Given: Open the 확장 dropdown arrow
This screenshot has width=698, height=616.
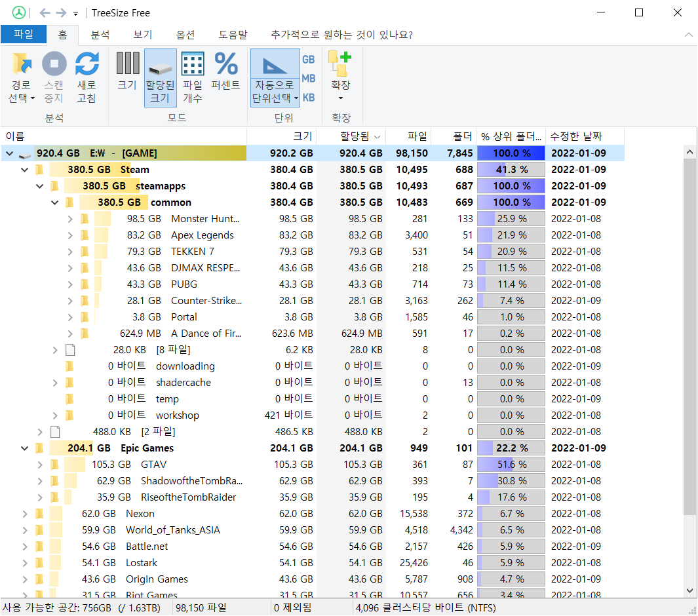Looking at the screenshot, I should tap(341, 98).
